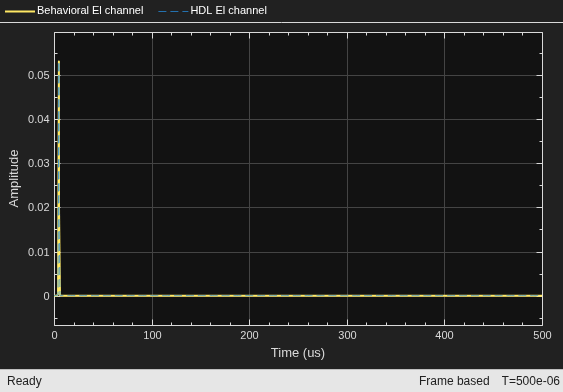The image size is (563, 392).
Task: Click the 100 time tick label
Action: [x=152, y=335]
